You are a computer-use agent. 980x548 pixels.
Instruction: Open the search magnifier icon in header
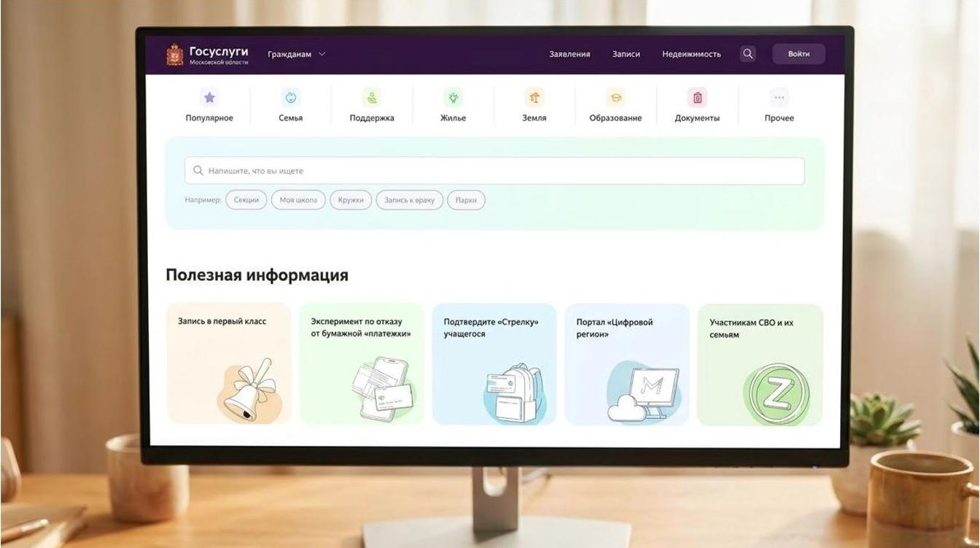[747, 54]
